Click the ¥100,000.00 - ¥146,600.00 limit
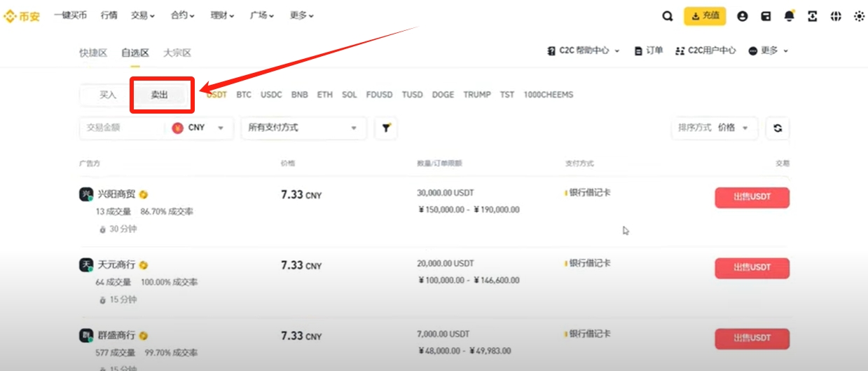Screen dimensions: 868x371 pyautogui.click(x=469, y=281)
